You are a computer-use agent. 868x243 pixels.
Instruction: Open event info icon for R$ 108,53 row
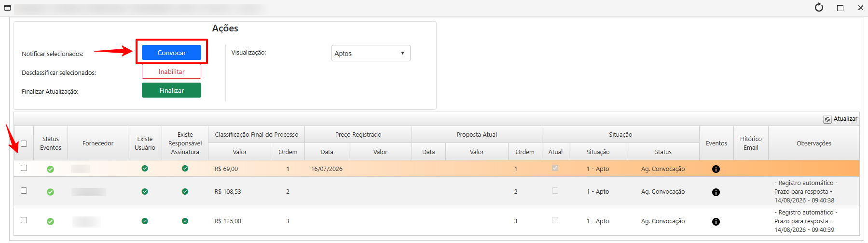(x=716, y=192)
